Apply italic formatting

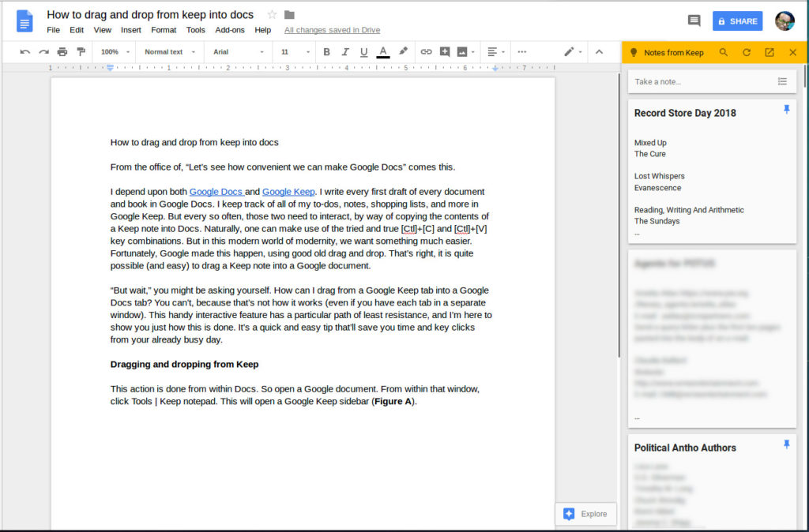coord(344,51)
